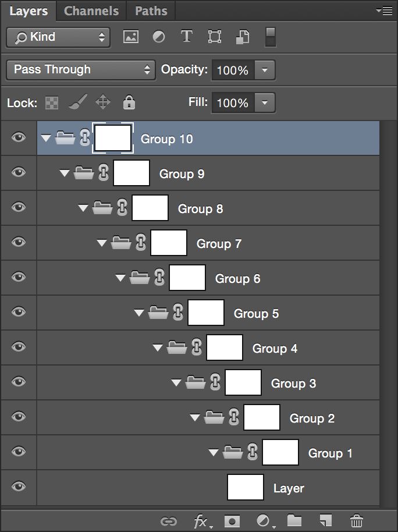Switch to the Paths tab
Image resolution: width=398 pixels, height=532 pixels.
point(151,11)
